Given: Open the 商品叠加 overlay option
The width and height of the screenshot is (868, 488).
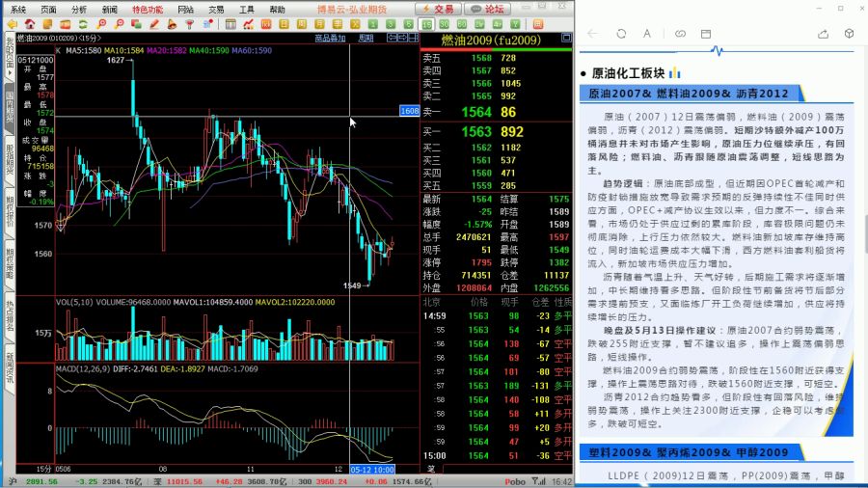Looking at the screenshot, I should (x=330, y=39).
